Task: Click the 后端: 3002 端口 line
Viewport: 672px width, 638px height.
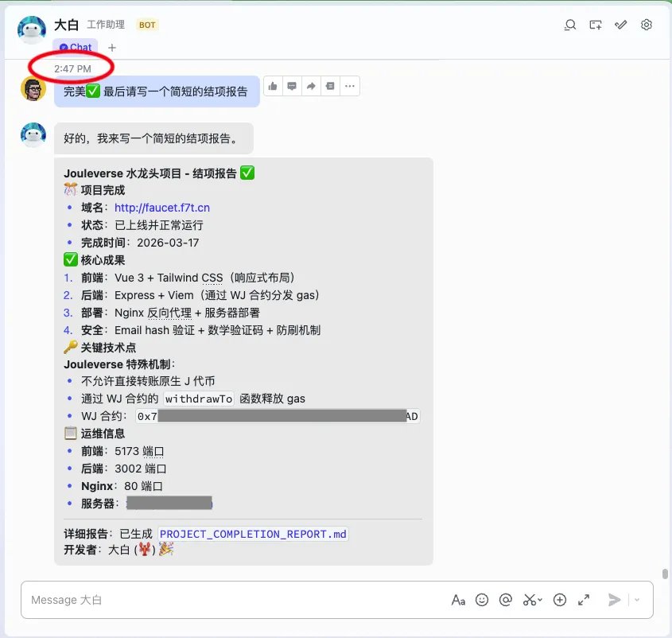Action: coord(123,469)
